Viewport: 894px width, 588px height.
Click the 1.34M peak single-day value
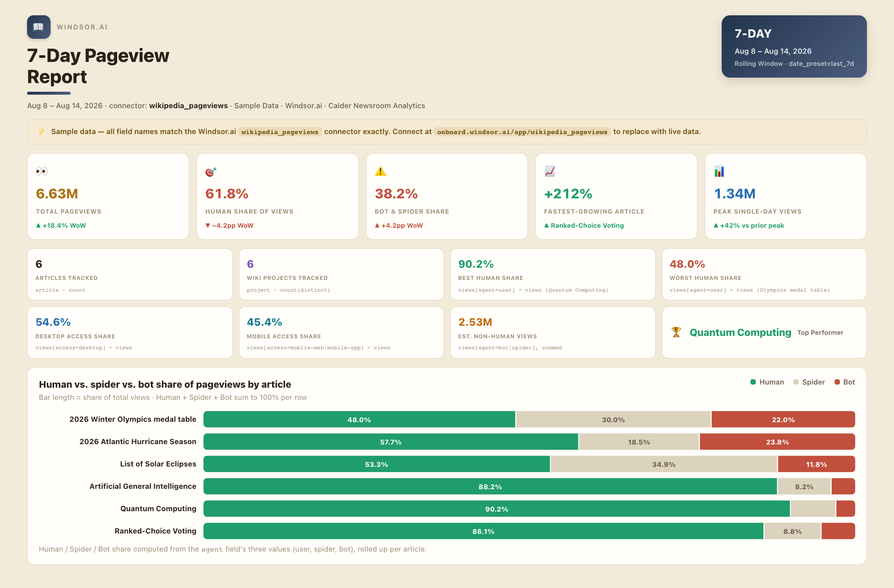tap(735, 194)
